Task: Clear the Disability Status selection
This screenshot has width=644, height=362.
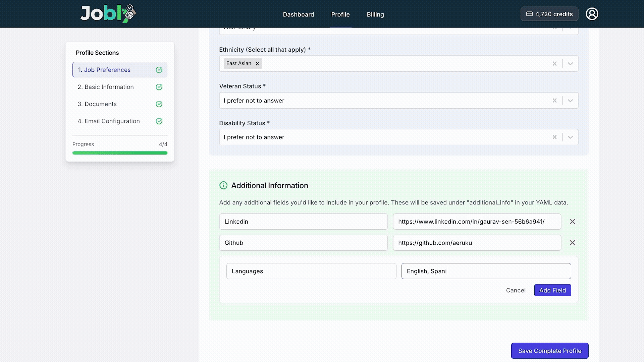Action: (554, 137)
